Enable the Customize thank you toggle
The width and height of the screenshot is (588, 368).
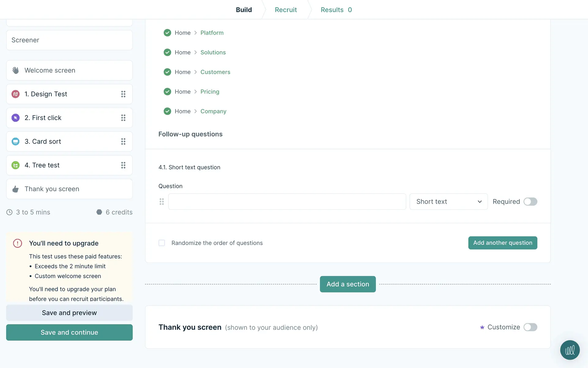[x=530, y=327]
